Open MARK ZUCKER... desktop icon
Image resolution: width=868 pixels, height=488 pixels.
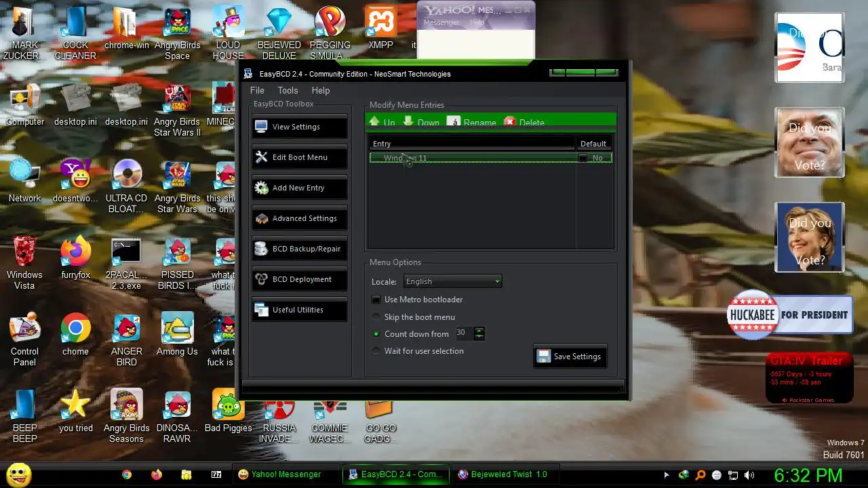(x=24, y=34)
